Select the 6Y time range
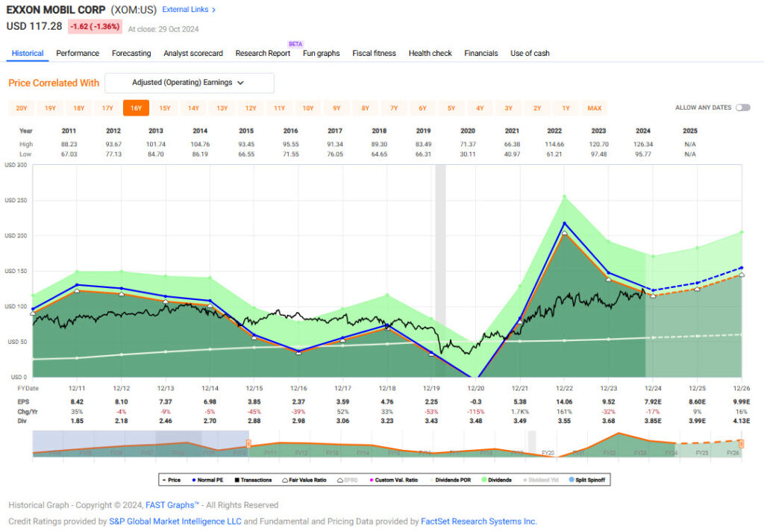 point(422,108)
